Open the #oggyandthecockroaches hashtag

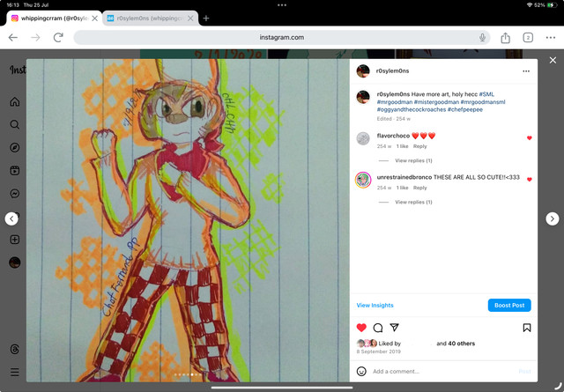pos(412,110)
